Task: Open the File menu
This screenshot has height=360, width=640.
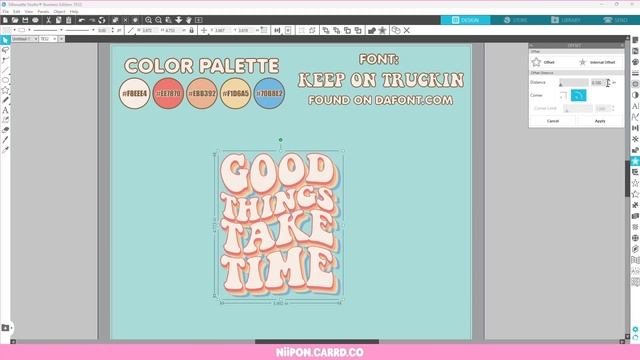Action: 6,11
